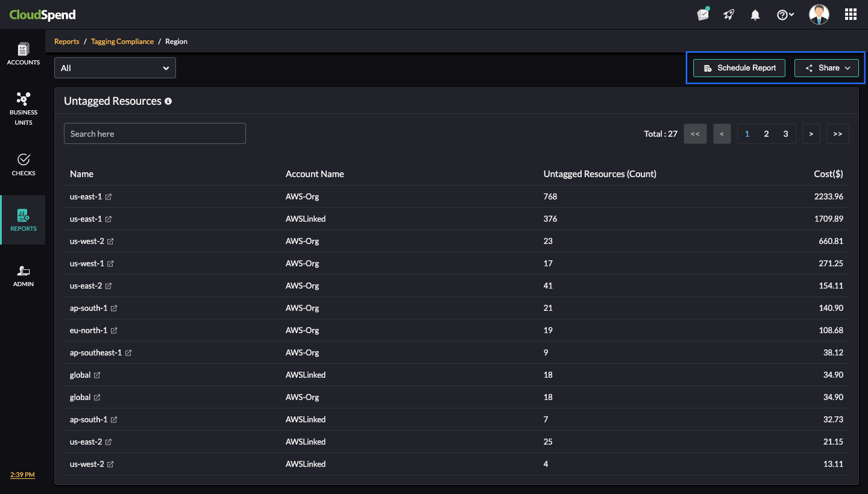Click the info icon beside Untagged Resources
868x494 pixels.
click(168, 101)
